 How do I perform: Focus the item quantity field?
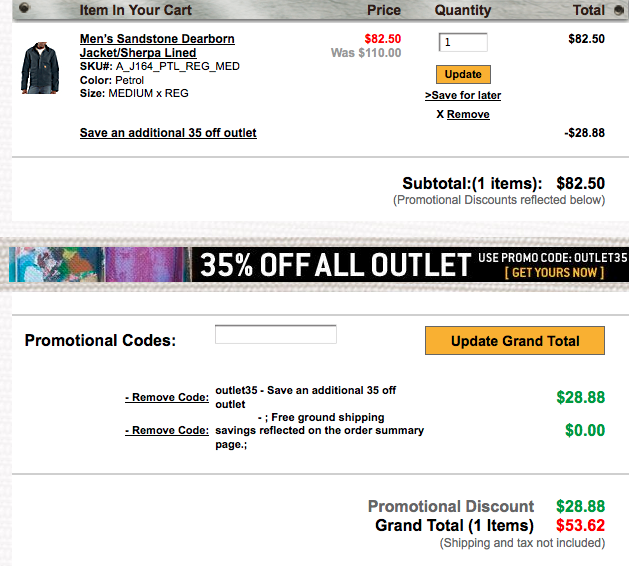tap(463, 42)
